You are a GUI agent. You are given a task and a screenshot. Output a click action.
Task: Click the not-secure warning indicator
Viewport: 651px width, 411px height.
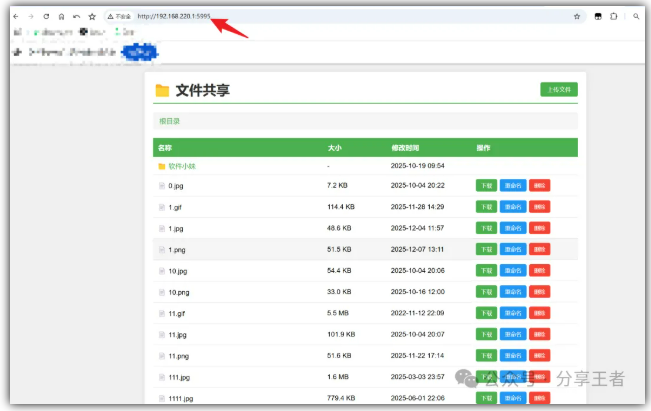[120, 17]
